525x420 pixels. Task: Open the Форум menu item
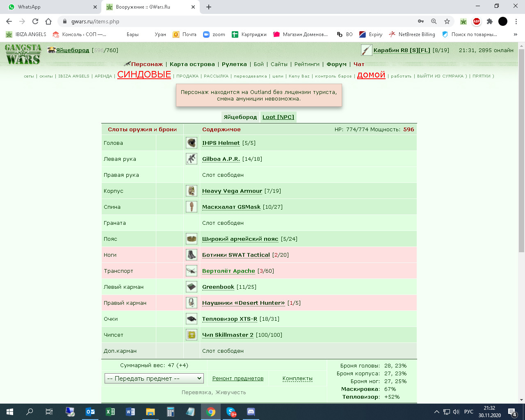click(337, 64)
